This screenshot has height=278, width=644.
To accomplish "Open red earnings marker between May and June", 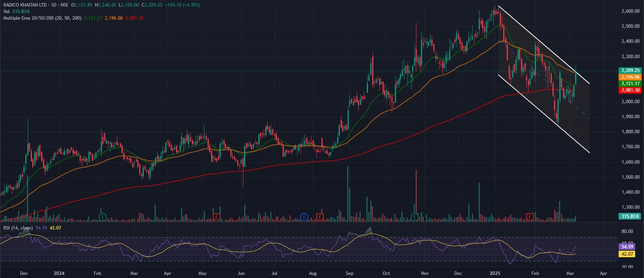I will 216,217.
